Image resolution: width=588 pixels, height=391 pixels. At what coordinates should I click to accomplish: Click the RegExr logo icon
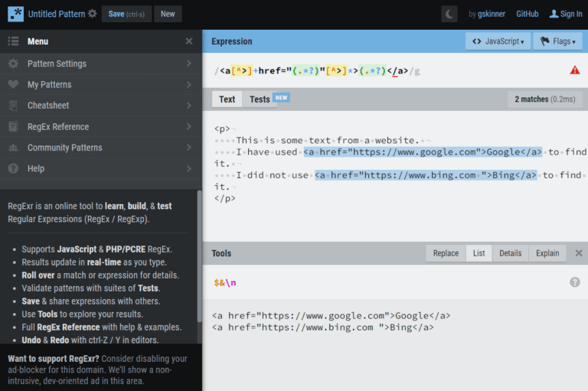pos(15,14)
